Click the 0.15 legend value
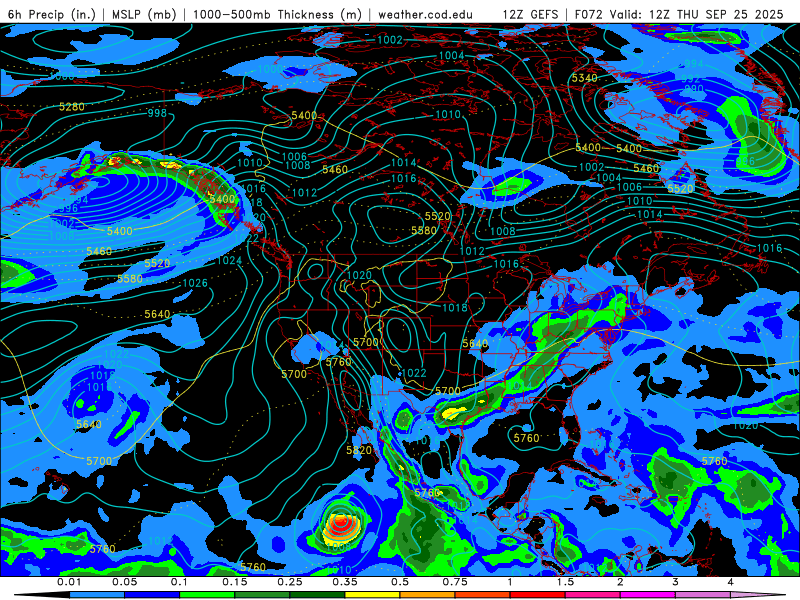Viewport: 800px width, 600px height. (234, 582)
